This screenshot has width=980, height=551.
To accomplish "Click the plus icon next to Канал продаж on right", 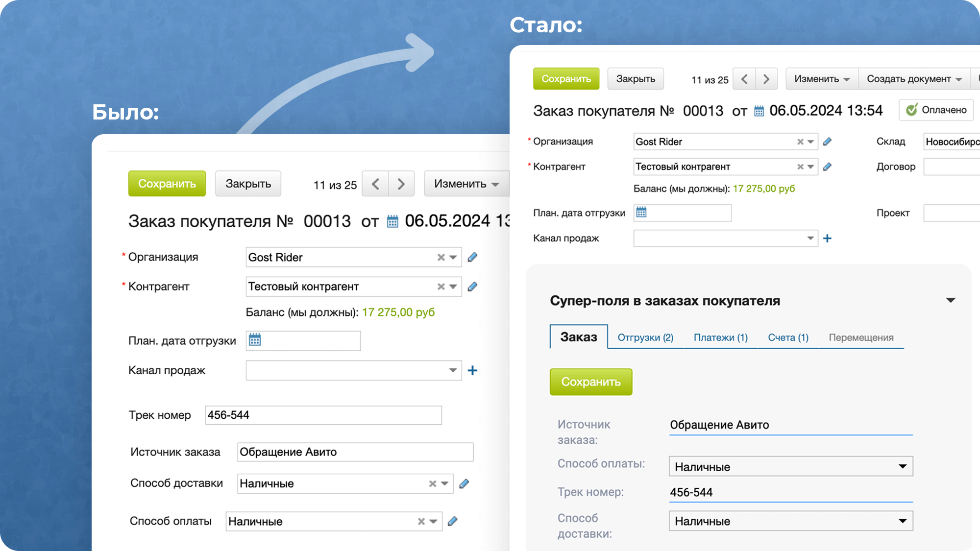I will pyautogui.click(x=827, y=239).
